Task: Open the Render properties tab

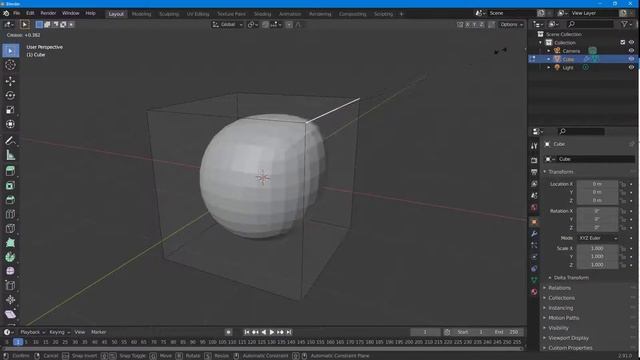Action: [534, 160]
